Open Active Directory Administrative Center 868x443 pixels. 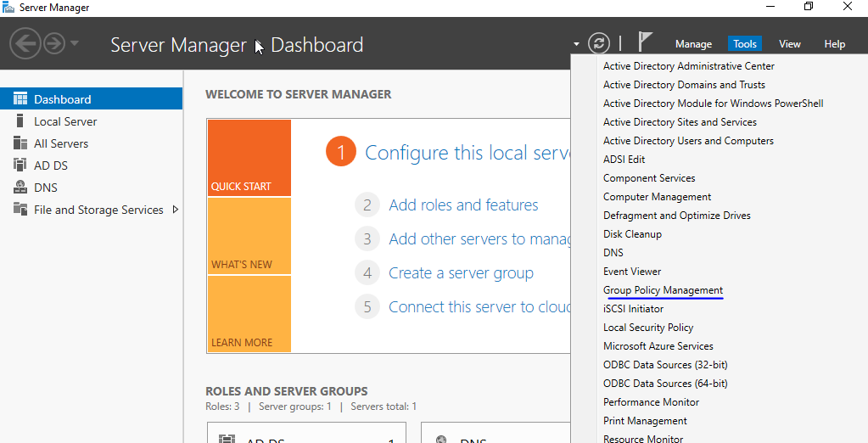pos(689,66)
